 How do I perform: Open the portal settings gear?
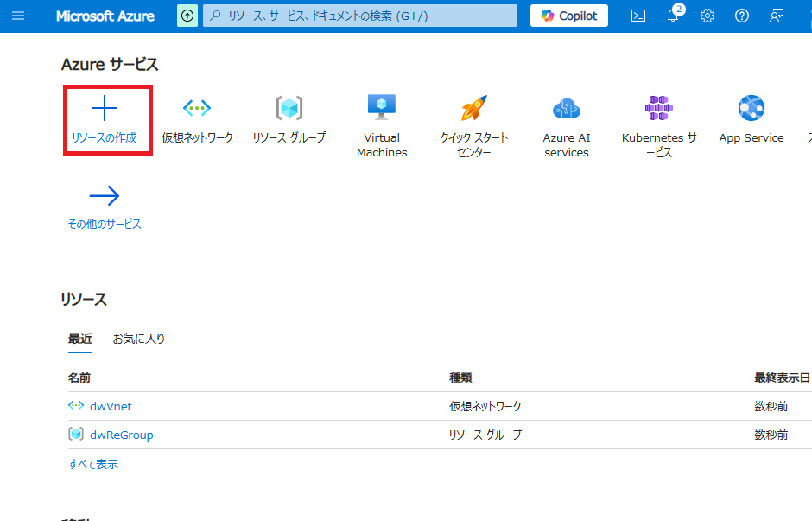(x=707, y=16)
